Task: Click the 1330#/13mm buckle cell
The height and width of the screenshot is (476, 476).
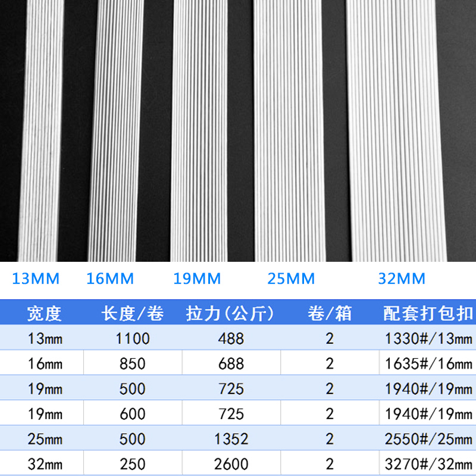Action: (x=428, y=338)
